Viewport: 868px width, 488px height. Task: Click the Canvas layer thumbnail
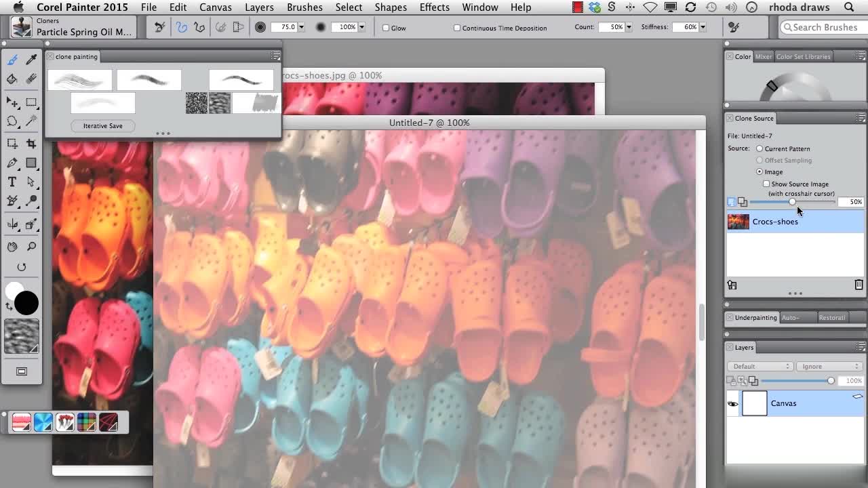pyautogui.click(x=754, y=403)
